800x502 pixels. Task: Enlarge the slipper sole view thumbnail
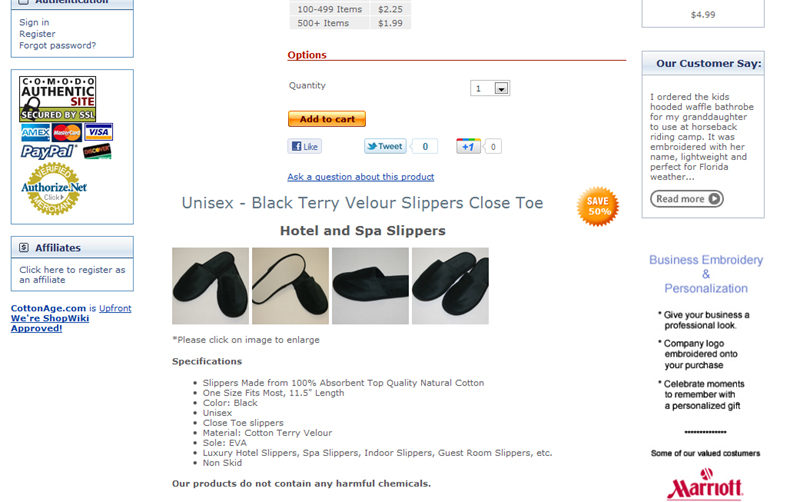tap(290, 286)
